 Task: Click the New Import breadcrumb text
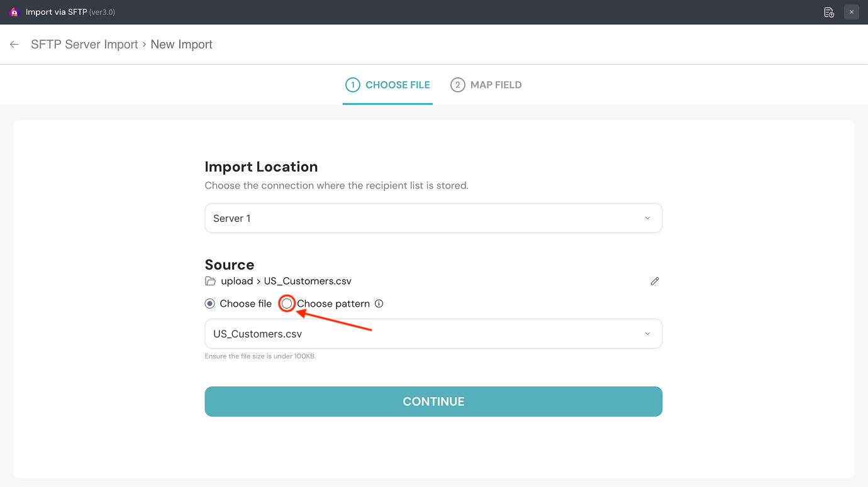click(181, 45)
